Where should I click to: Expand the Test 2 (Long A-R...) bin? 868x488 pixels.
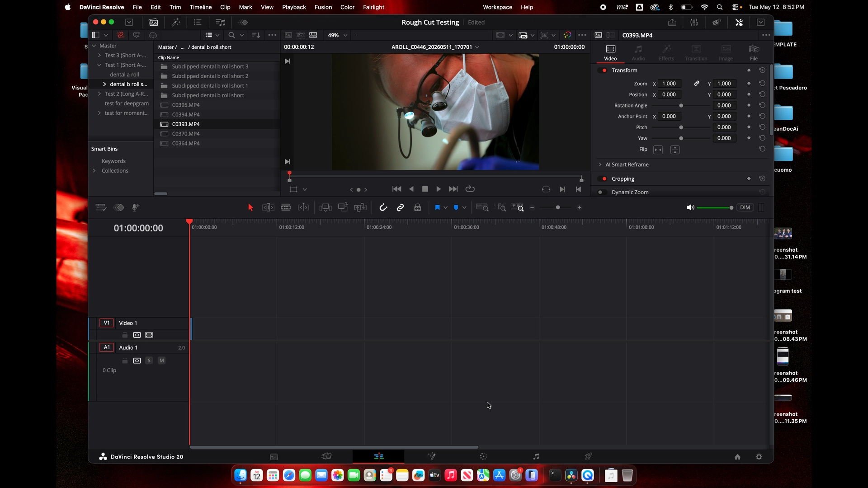[x=99, y=94]
